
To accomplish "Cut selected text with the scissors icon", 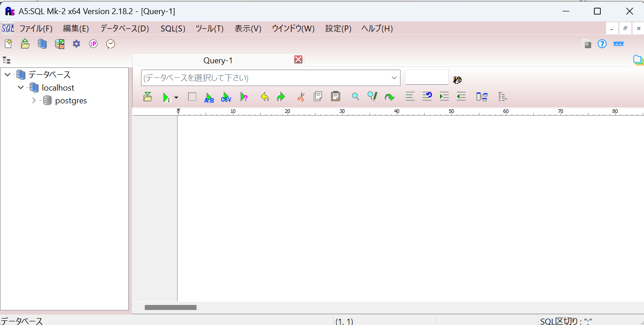I will pyautogui.click(x=300, y=96).
